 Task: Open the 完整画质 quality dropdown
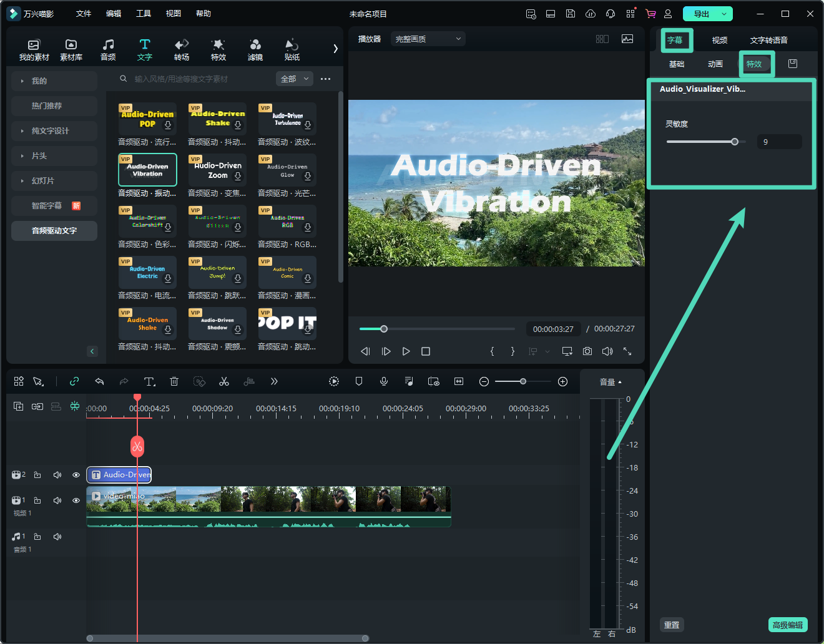(x=428, y=39)
